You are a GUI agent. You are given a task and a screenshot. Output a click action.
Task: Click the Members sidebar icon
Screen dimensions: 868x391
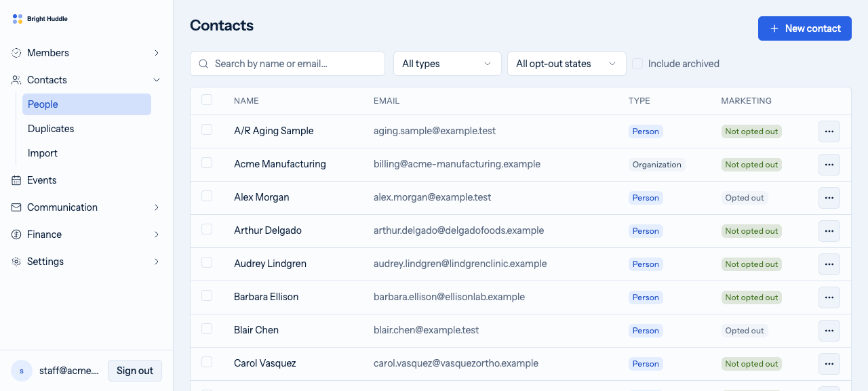pos(16,53)
